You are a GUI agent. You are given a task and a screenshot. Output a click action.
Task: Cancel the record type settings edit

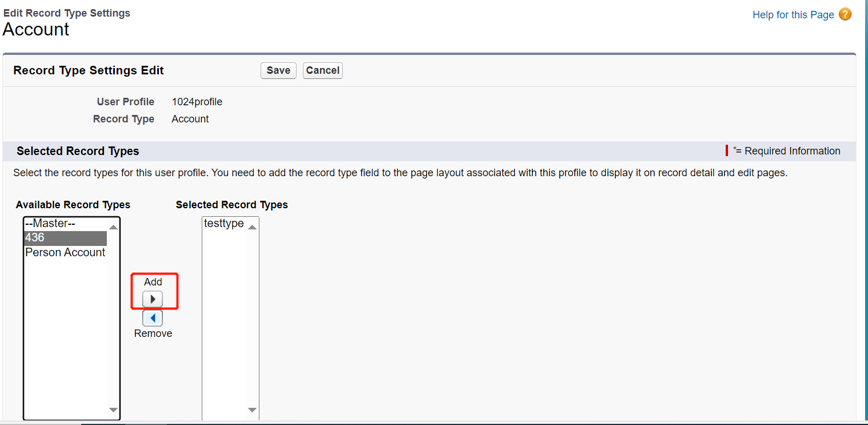(322, 70)
